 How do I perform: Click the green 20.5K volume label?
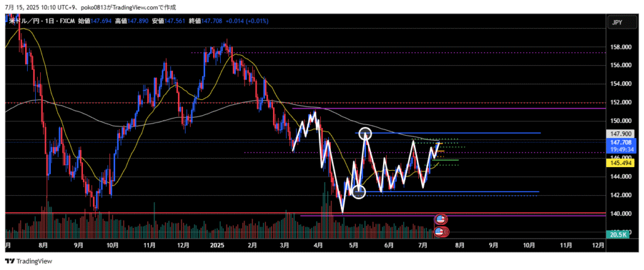[x=617, y=234]
